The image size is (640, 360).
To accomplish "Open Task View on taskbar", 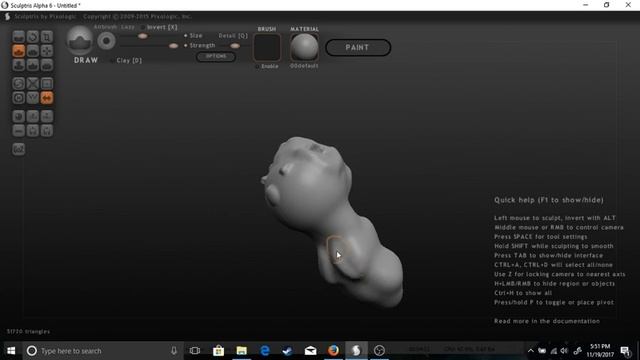I will coord(195,351).
